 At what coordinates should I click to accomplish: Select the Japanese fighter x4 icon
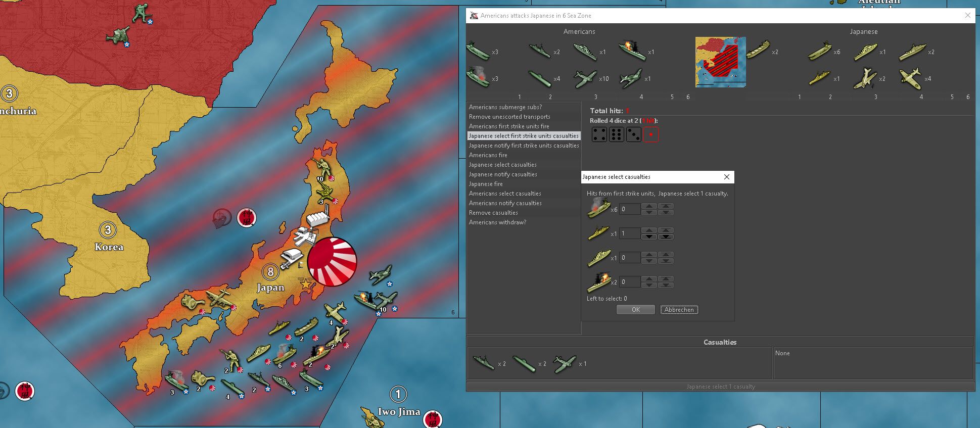point(911,78)
